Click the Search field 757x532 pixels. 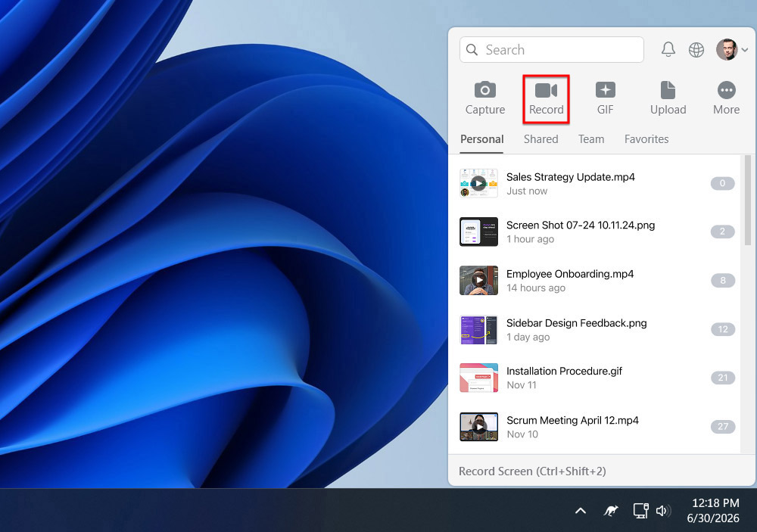click(551, 50)
